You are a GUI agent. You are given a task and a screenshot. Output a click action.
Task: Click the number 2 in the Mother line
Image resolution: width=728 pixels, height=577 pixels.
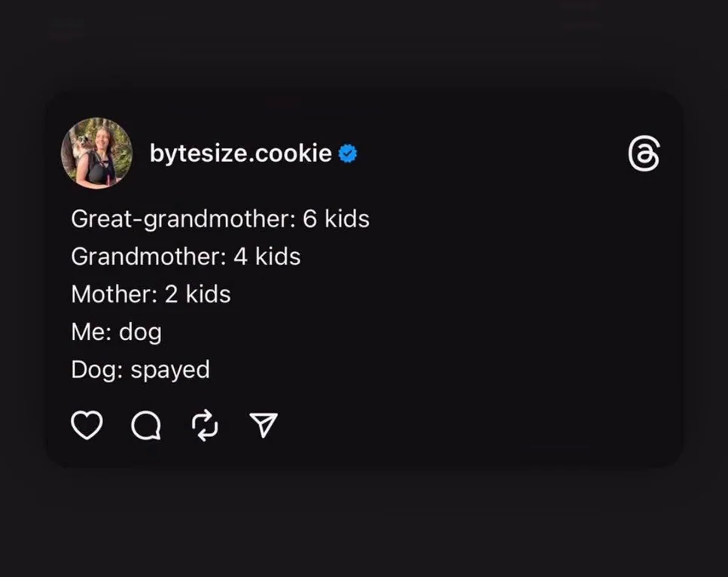(x=171, y=294)
